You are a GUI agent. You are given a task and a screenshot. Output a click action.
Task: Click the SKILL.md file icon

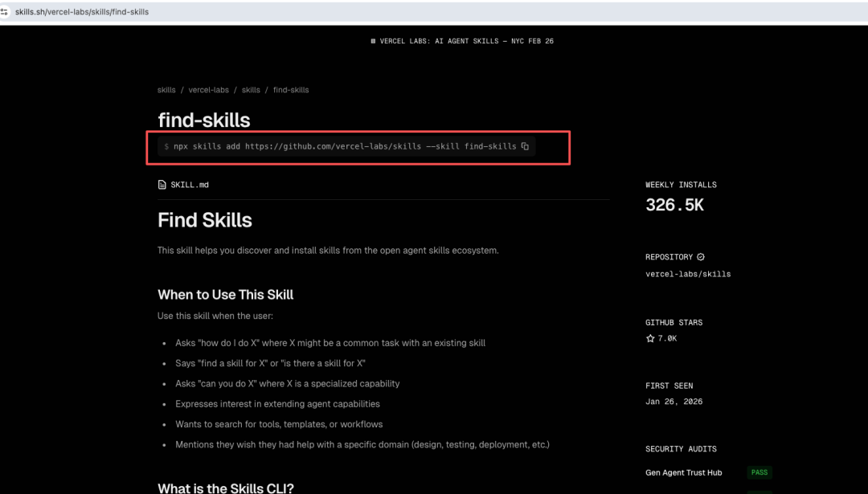162,185
